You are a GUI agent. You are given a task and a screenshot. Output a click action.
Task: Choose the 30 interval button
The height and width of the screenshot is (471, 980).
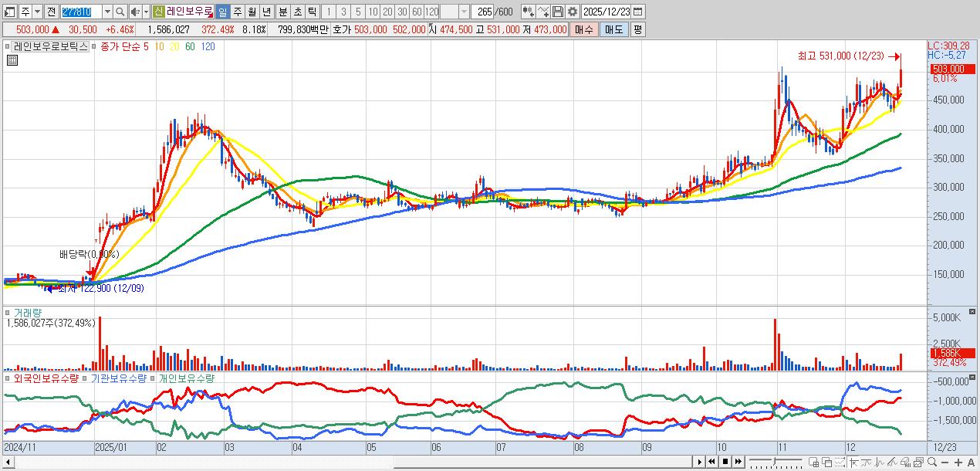(402, 12)
